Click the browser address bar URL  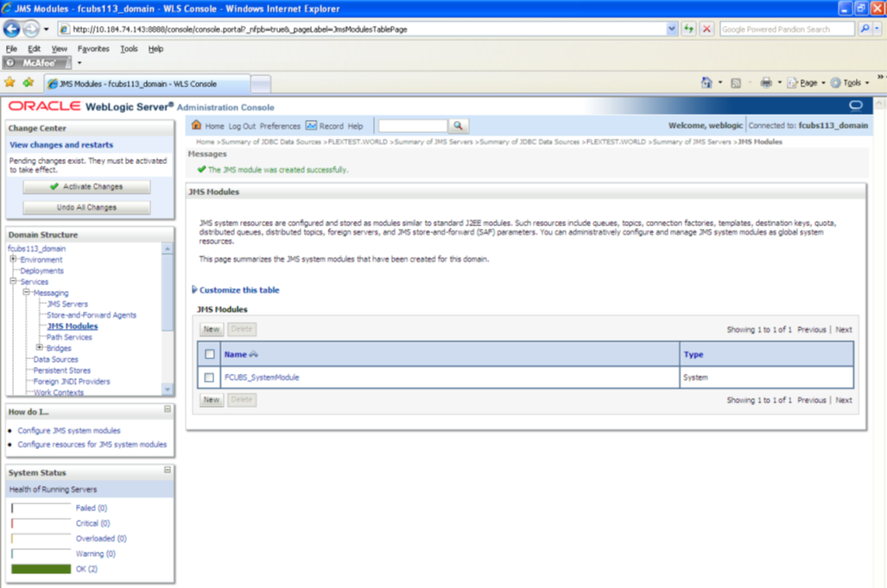(x=362, y=28)
